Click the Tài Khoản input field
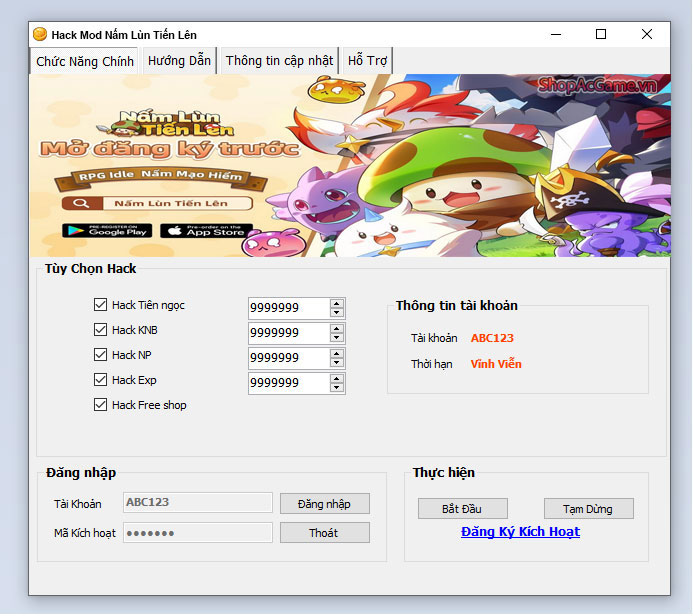Image resolution: width=693 pixels, height=616 pixels. click(x=198, y=502)
